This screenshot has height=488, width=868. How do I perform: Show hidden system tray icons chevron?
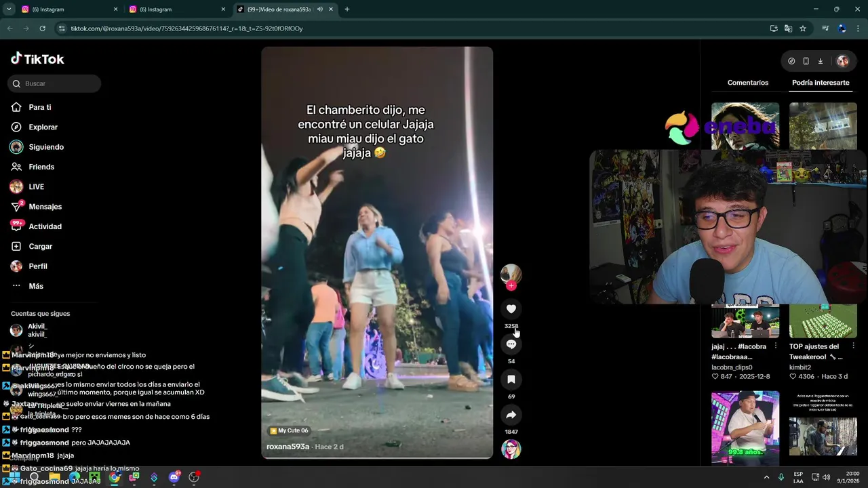(767, 477)
